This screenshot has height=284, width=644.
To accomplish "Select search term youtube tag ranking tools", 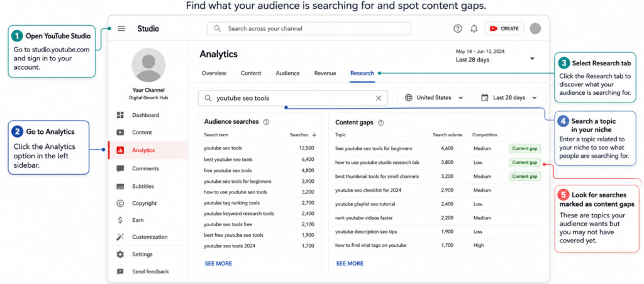I will tap(231, 203).
